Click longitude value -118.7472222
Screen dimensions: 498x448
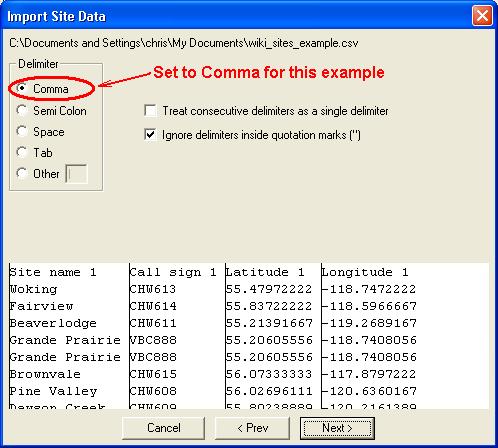click(x=369, y=289)
